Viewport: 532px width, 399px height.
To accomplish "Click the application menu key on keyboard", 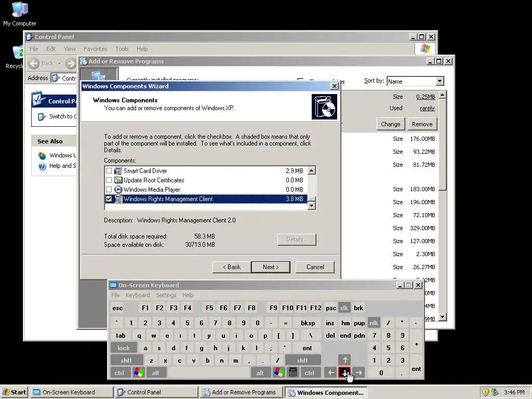I will pyautogui.click(x=293, y=373).
